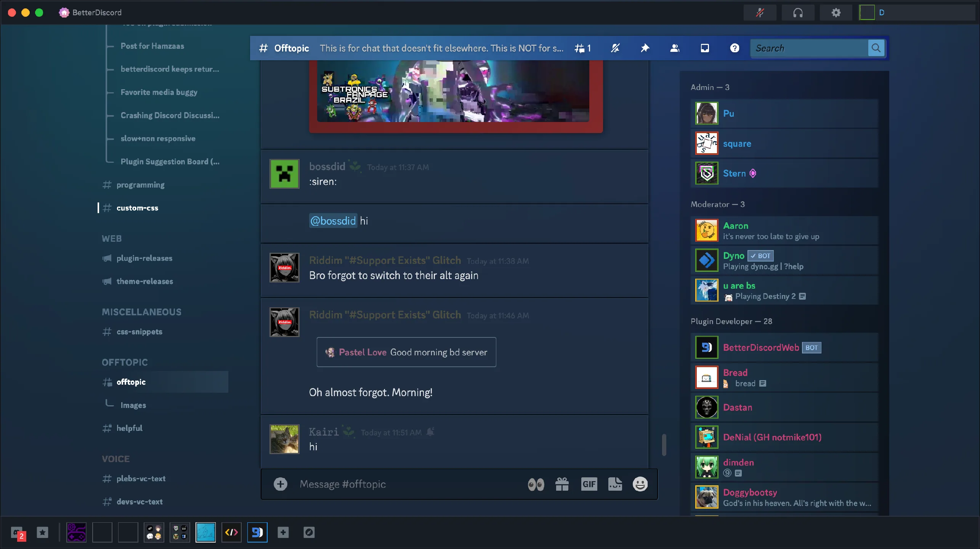Screen dimensions: 980x549
Task: Click the add server plus icon
Action: pyautogui.click(x=283, y=532)
